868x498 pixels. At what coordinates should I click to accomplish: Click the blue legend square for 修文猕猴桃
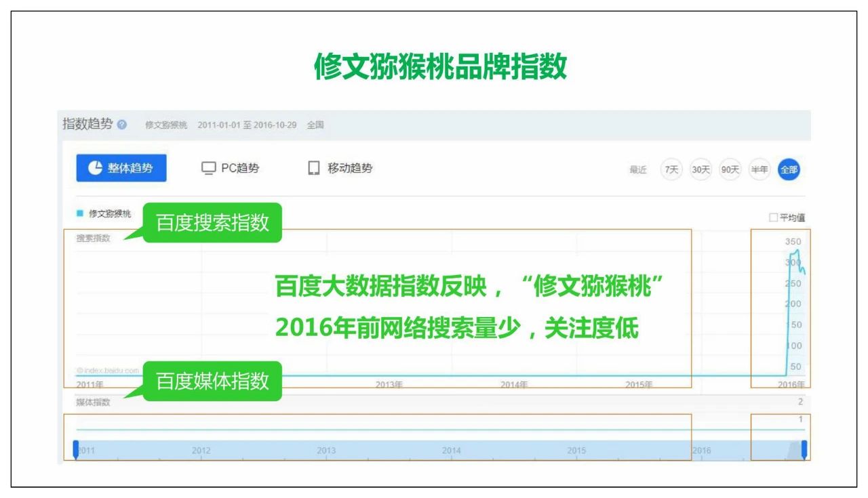point(81,215)
